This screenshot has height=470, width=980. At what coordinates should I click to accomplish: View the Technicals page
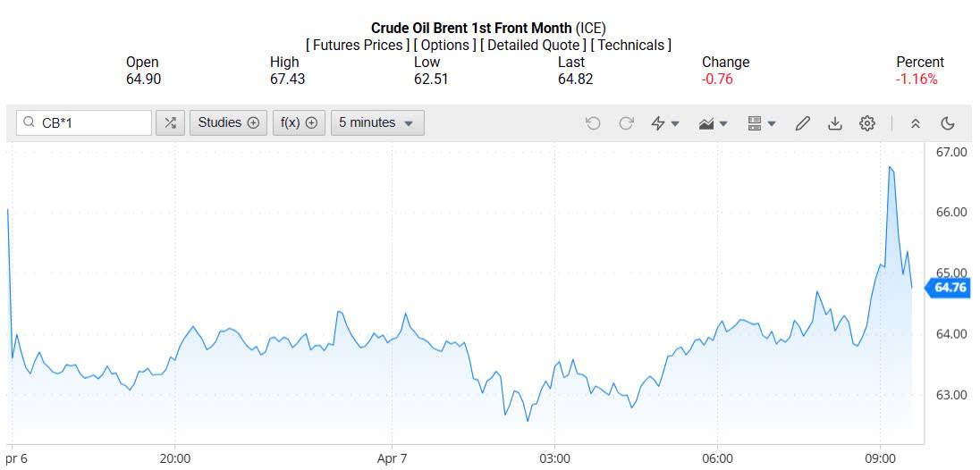pos(631,45)
